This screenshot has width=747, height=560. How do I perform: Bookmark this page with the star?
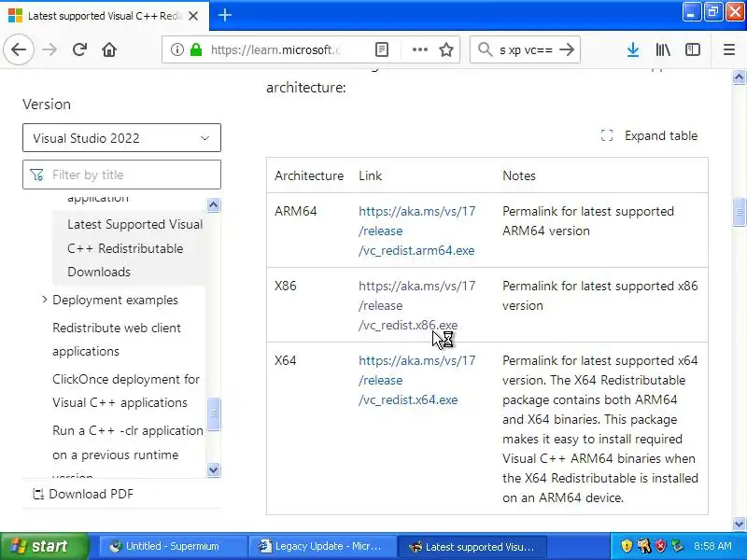(446, 49)
